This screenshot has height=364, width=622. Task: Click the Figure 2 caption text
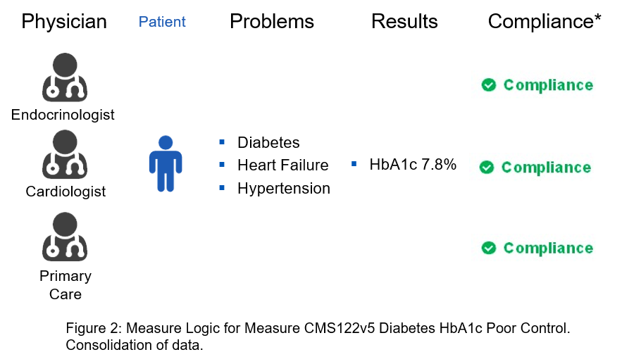(318, 337)
